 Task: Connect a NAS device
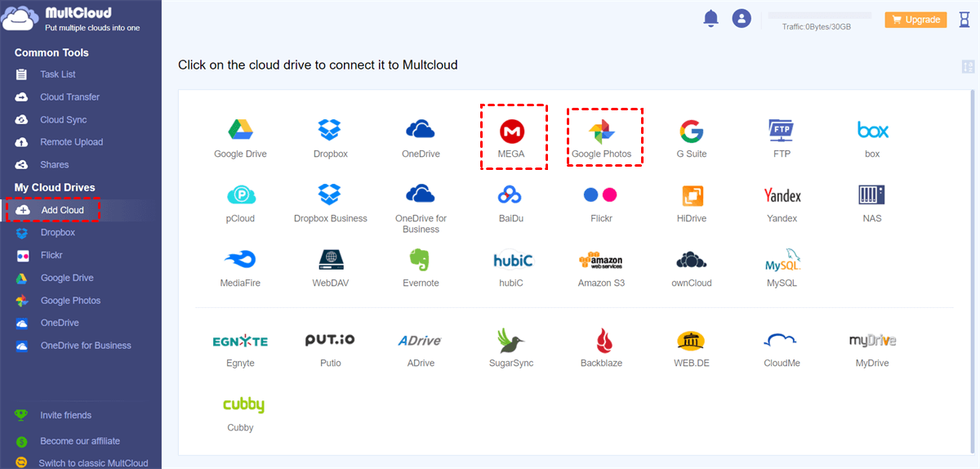pyautogui.click(x=872, y=203)
